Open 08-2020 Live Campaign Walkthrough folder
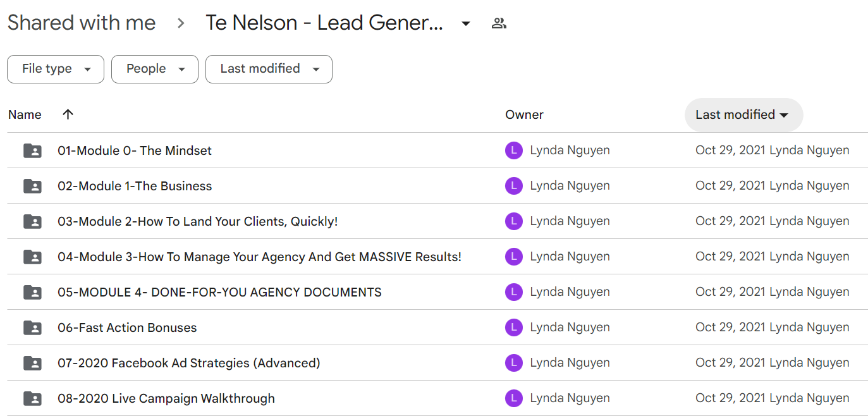868x416 pixels. [166, 398]
